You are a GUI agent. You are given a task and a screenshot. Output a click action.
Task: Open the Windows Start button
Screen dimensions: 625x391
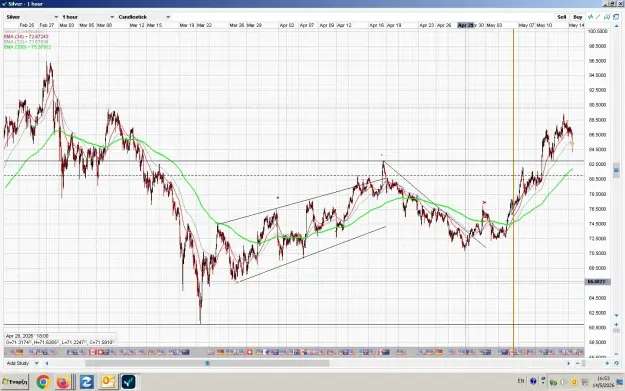[x=15, y=382]
